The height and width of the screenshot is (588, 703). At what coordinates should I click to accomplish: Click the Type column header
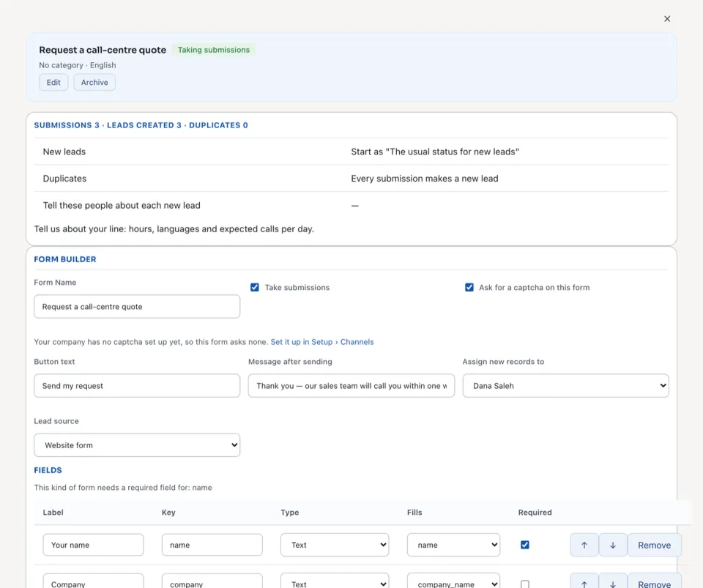[290, 513]
